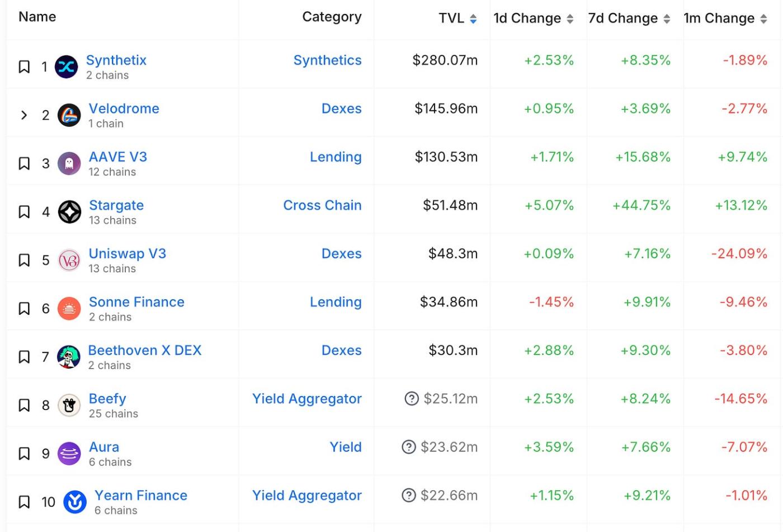Bookmark the Synthetix row
This screenshot has width=783, height=532.
[24, 67]
